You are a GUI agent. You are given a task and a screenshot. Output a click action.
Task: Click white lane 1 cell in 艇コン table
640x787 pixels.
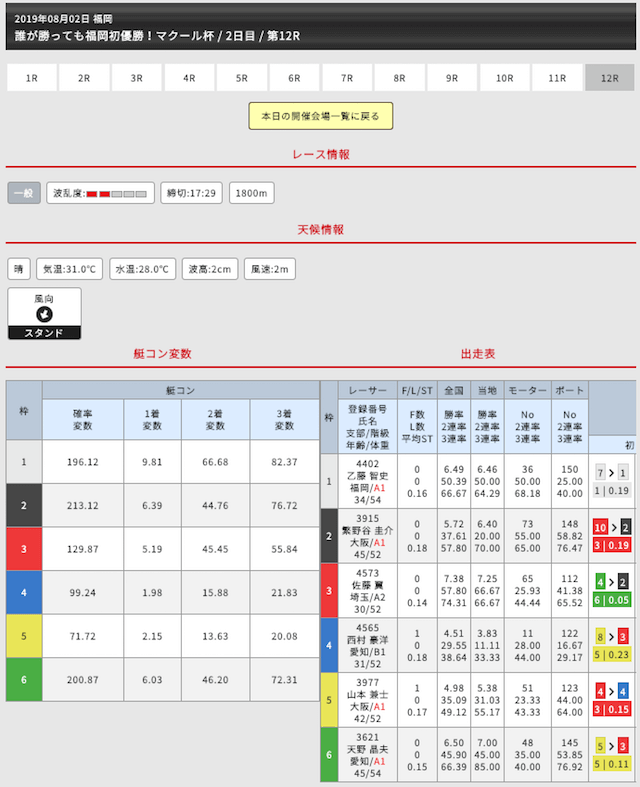tap(24, 462)
